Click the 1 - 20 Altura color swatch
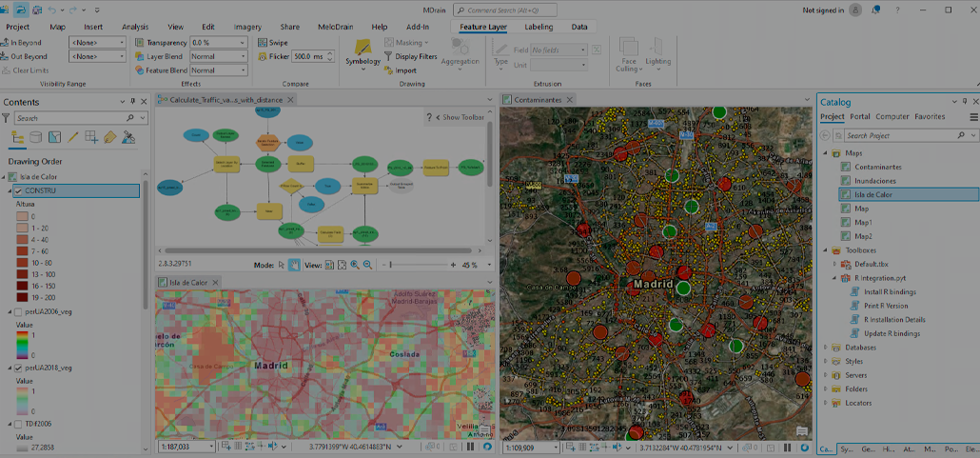Viewport: 980px width, 458px height. (21, 229)
